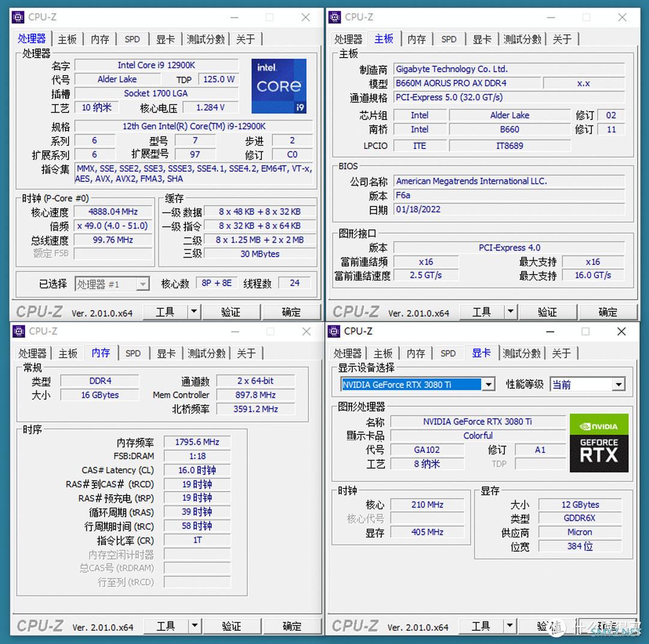The width and height of the screenshot is (649, 644).
Task: Click the 8P + 8E core count field
Action: [x=216, y=283]
